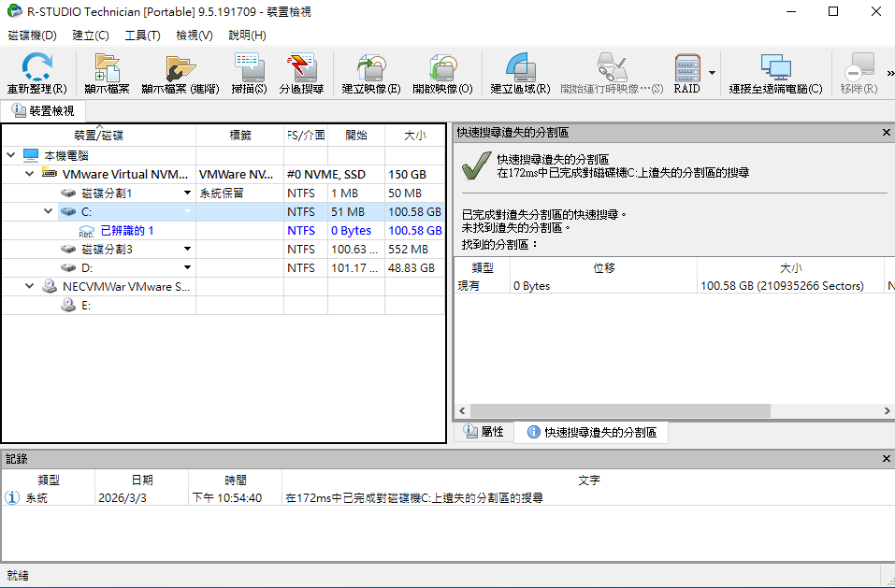
Task: Click the horizontal scrollbar in the partition results
Action: pyautogui.click(x=617, y=411)
